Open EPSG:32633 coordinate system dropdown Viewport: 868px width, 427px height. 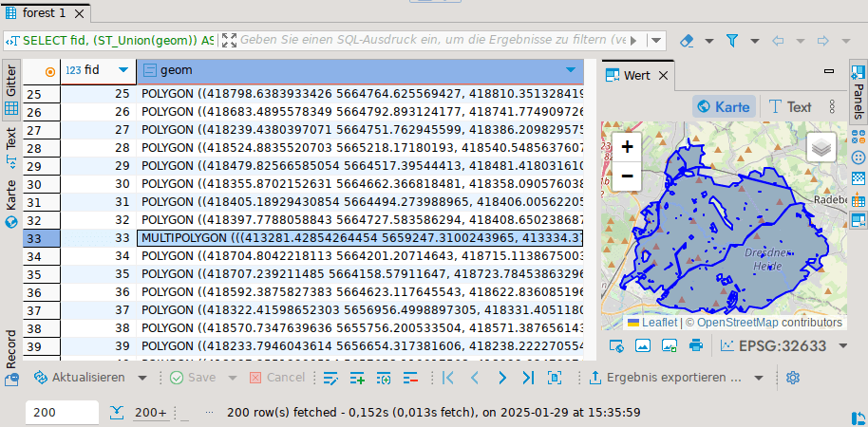point(843,346)
